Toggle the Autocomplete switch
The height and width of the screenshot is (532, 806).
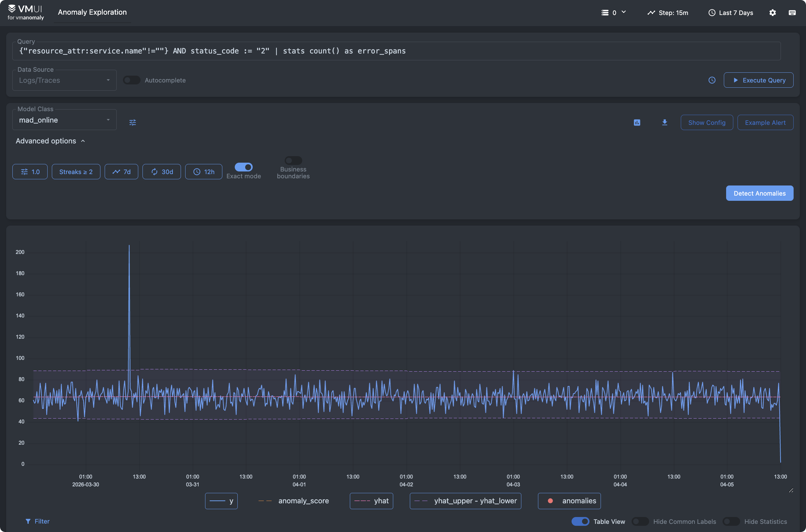pos(132,80)
